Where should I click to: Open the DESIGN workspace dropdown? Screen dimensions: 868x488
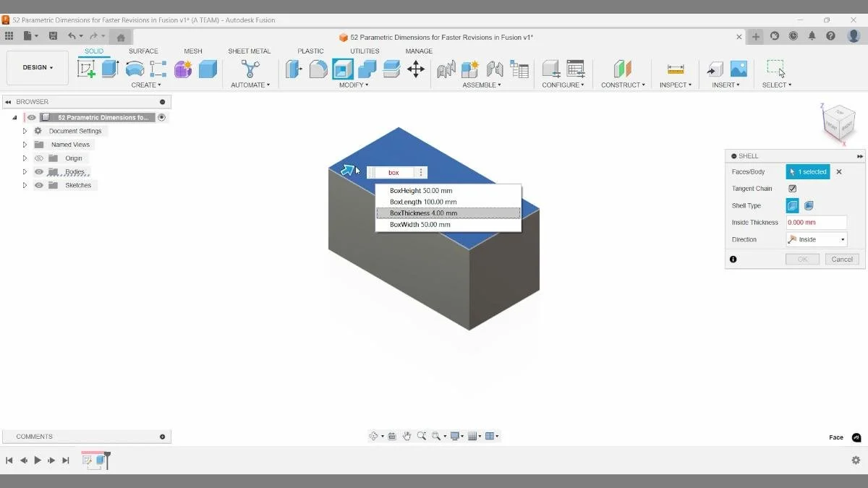point(37,67)
